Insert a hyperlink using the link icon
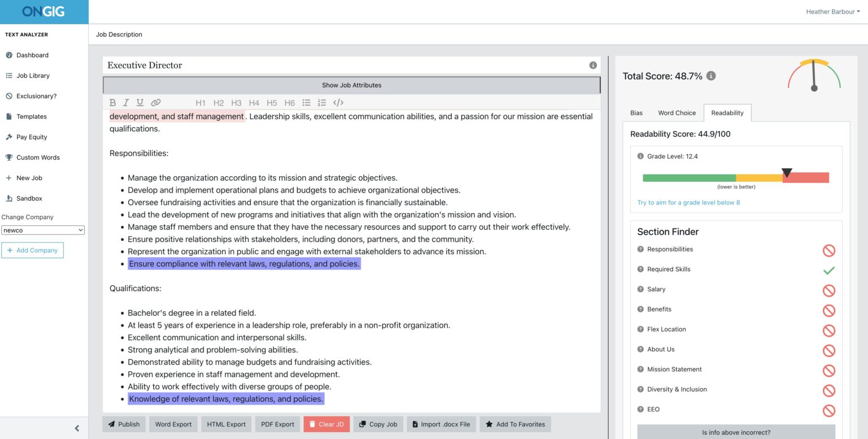Viewport: 868px width, 439px height. click(155, 102)
